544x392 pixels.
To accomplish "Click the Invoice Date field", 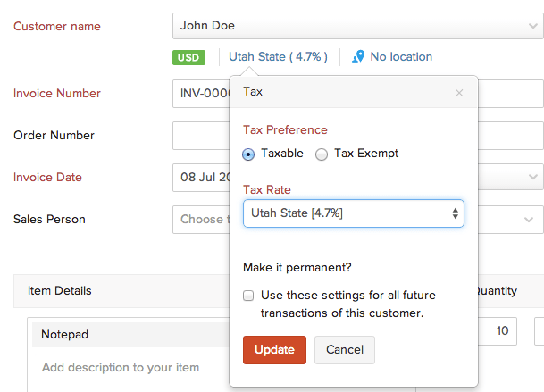I will (x=200, y=177).
